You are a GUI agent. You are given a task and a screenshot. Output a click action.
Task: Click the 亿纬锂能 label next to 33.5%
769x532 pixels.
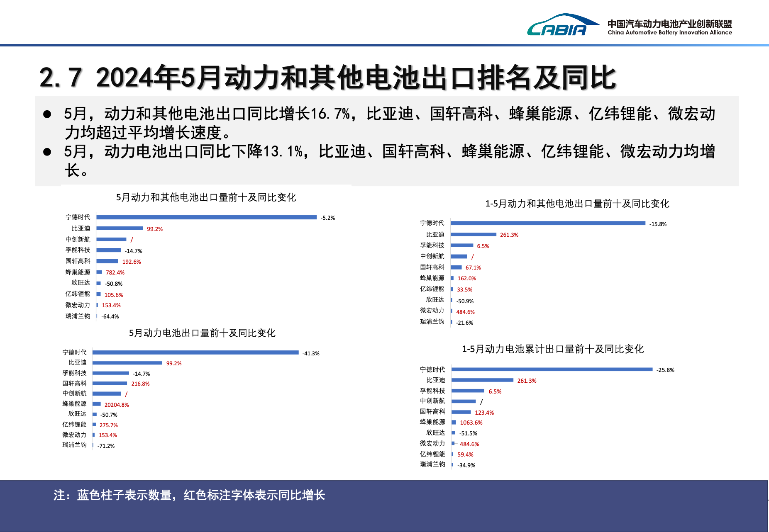tap(432, 289)
